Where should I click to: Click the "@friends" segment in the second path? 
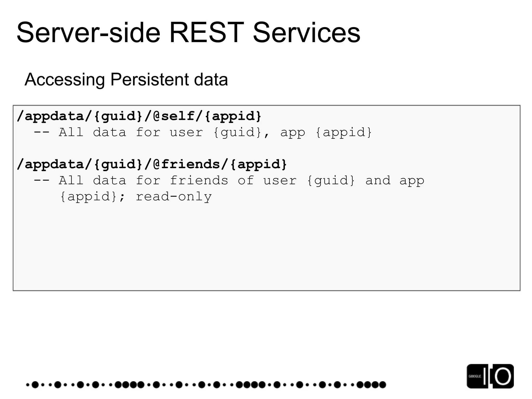click(x=186, y=164)
